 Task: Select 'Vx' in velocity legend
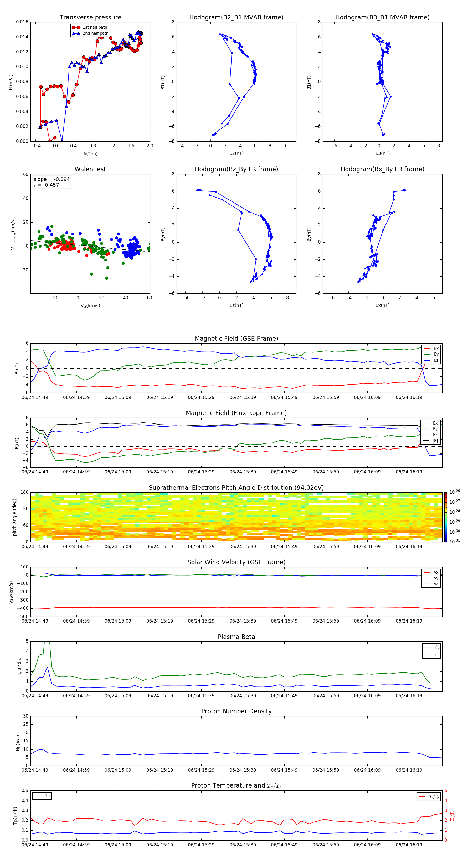pyautogui.click(x=431, y=572)
